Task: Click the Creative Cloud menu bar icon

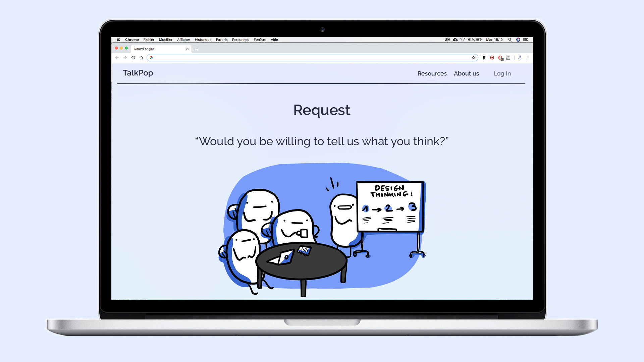Action: pos(447,40)
